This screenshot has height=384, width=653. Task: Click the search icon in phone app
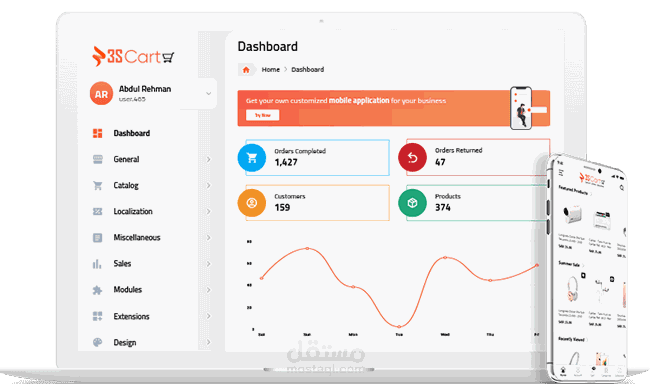click(621, 188)
